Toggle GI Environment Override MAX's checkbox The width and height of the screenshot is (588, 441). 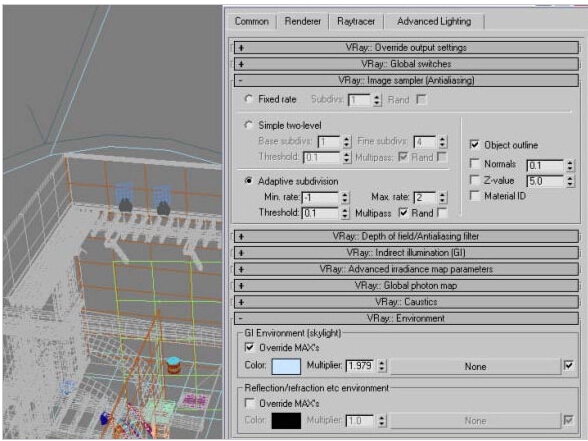coord(249,347)
